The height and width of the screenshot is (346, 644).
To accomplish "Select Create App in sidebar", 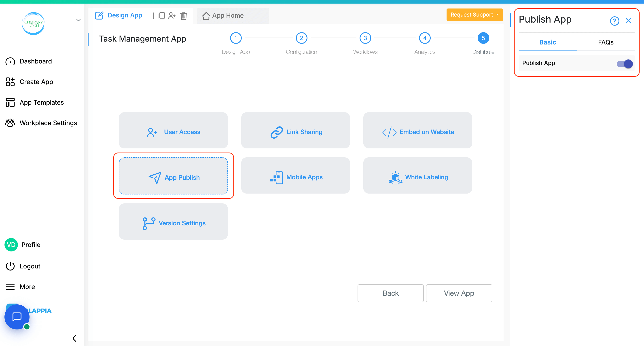I will (36, 82).
